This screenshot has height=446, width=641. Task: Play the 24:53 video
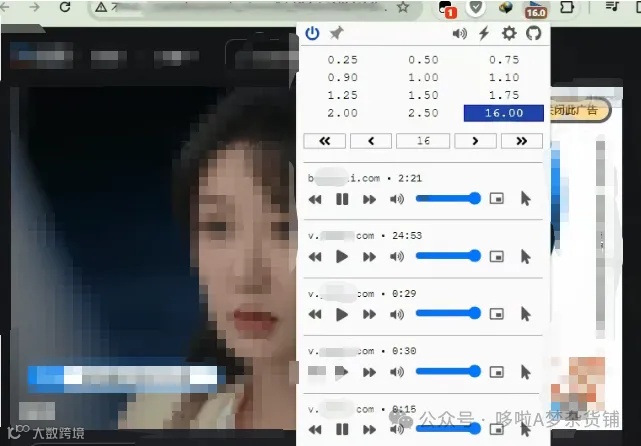(x=342, y=257)
